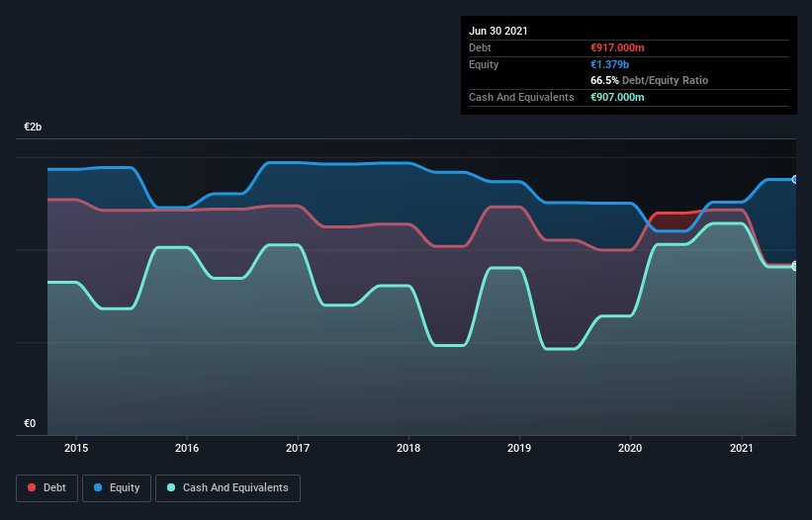Image resolution: width=812 pixels, height=520 pixels.
Task: Toggle Cash And Equivalents legend button
Action: (227, 488)
